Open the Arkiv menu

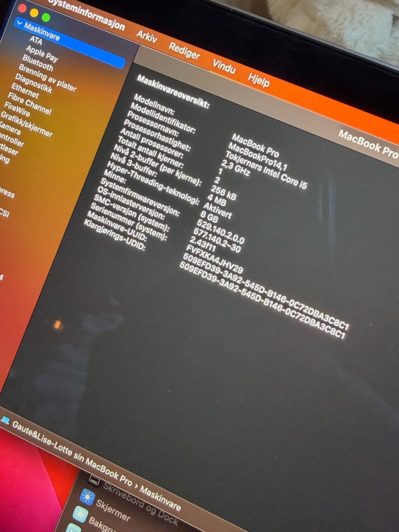[147, 37]
